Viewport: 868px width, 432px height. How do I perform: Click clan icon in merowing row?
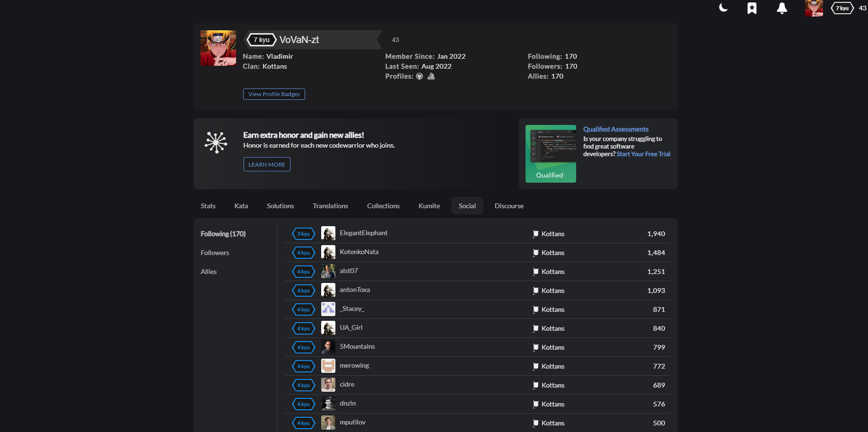535,366
